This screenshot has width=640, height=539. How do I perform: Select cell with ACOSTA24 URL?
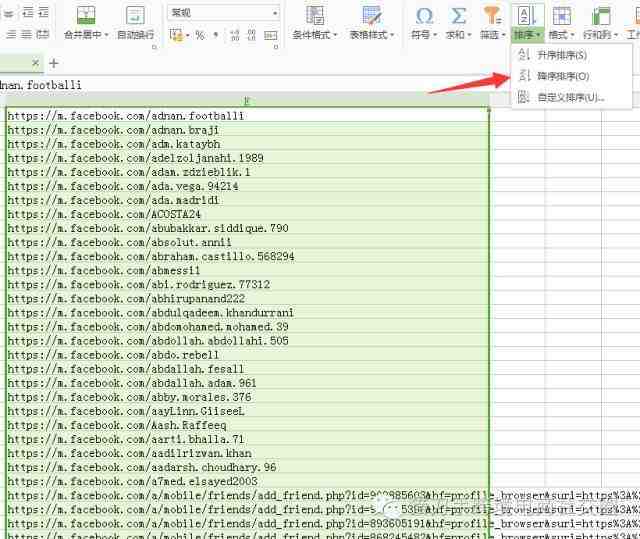click(247, 214)
